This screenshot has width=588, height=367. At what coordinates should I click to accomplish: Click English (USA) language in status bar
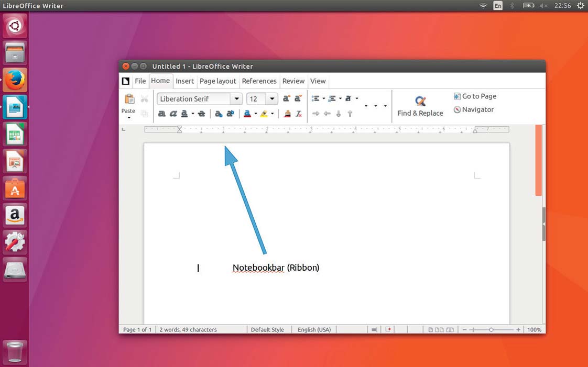(x=314, y=329)
